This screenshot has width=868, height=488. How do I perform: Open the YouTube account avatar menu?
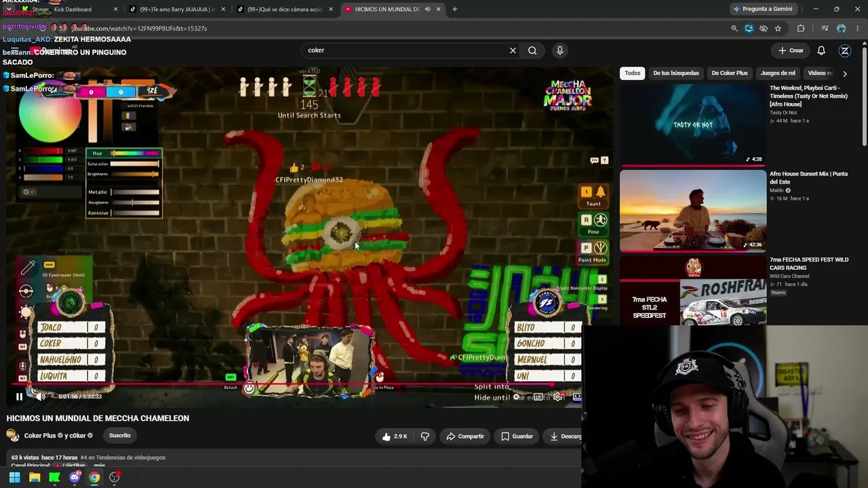[x=845, y=50]
